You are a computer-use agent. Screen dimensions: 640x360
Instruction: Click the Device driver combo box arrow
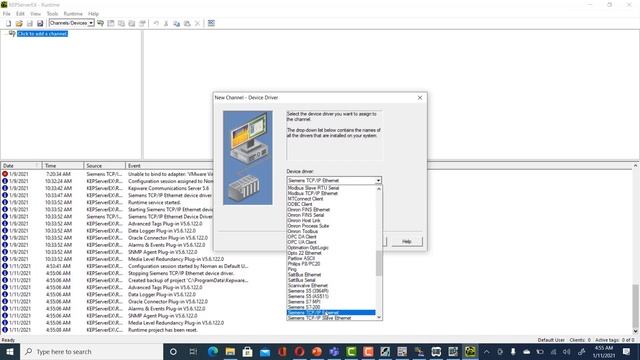coord(378,180)
